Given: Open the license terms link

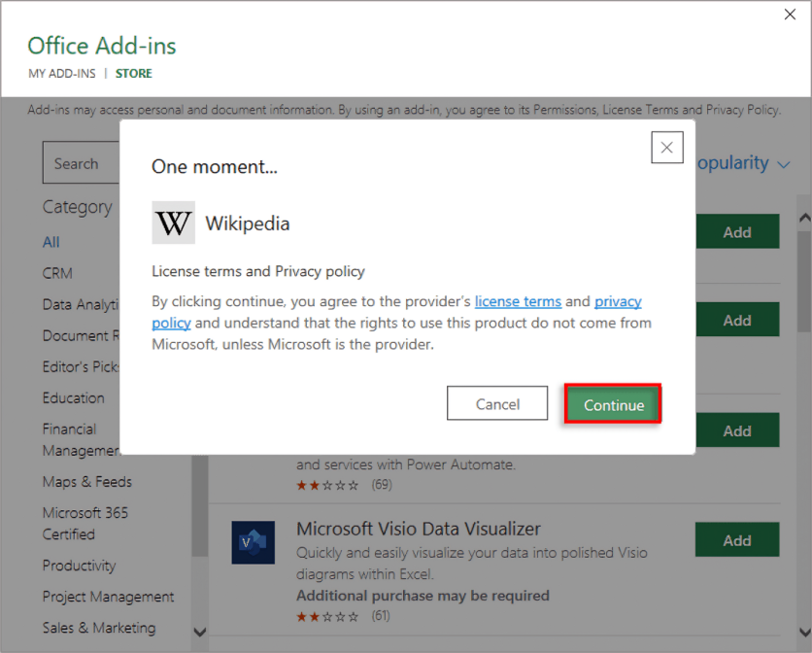Looking at the screenshot, I should point(518,301).
